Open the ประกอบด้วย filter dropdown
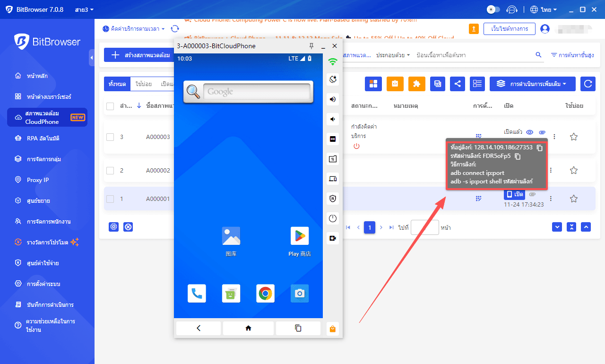605x364 pixels. click(x=393, y=55)
